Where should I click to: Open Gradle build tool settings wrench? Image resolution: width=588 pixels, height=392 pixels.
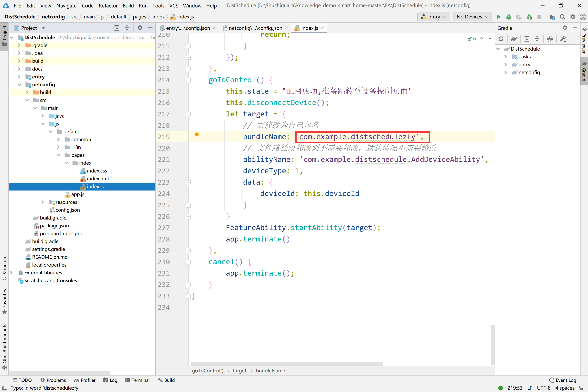point(563,39)
